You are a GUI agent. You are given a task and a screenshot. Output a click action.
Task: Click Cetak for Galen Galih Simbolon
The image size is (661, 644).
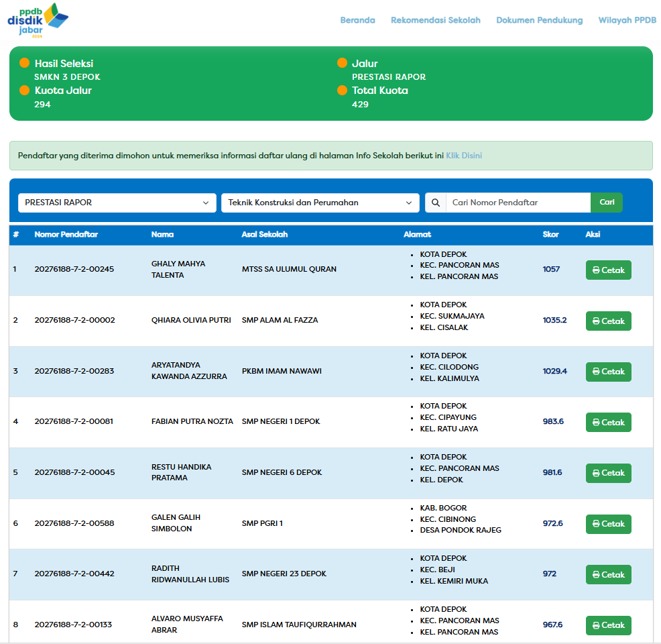(608, 524)
